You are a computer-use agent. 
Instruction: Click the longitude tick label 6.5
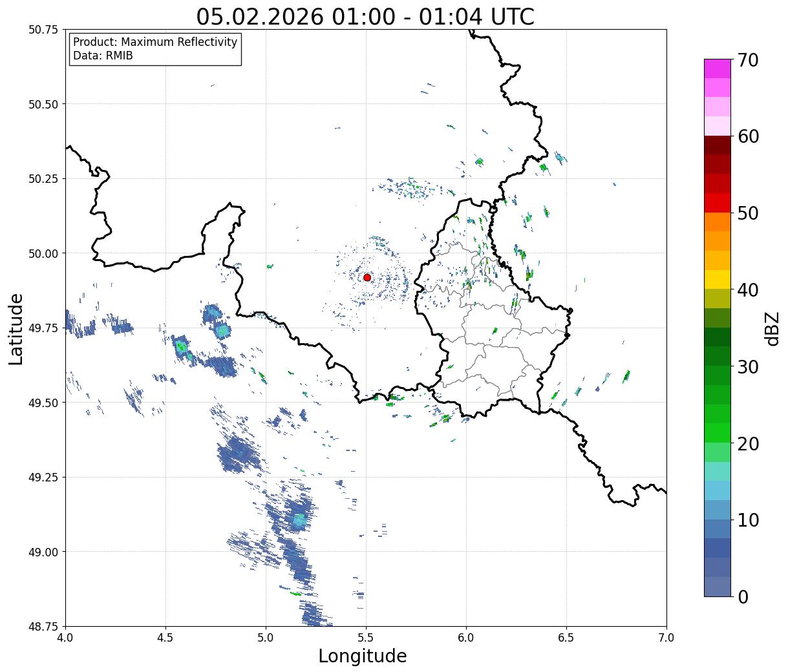566,638
